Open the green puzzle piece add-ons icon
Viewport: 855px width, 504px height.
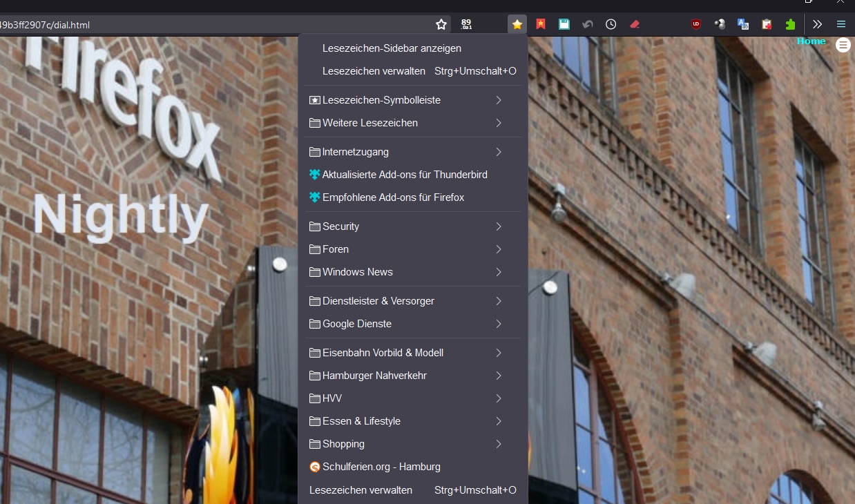point(790,25)
